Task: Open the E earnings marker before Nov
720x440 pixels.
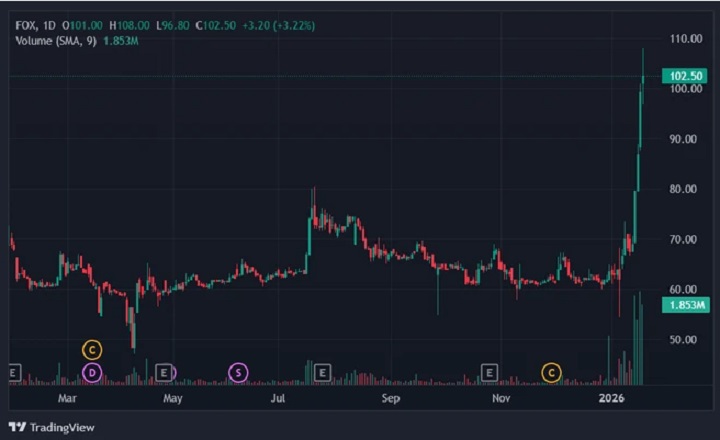Action: pos(489,372)
